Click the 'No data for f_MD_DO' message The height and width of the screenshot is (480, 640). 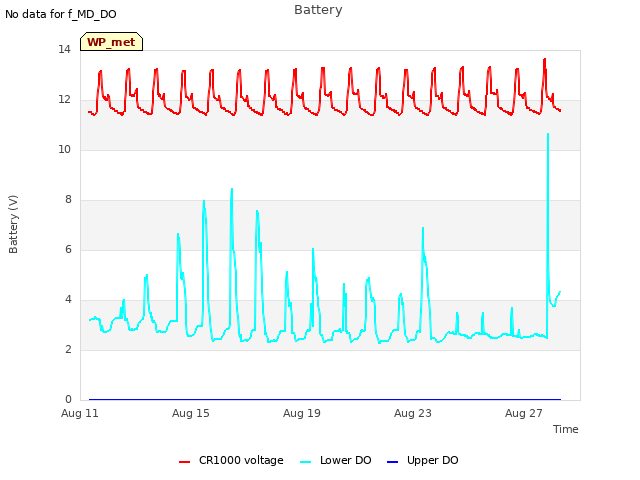(x=61, y=14)
